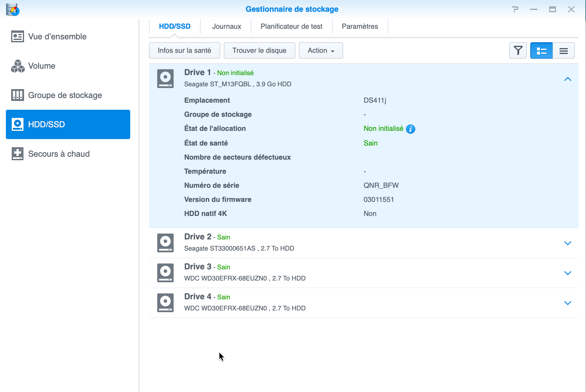Expand Drive 3 details chevron
586x392 pixels.
coord(568,273)
